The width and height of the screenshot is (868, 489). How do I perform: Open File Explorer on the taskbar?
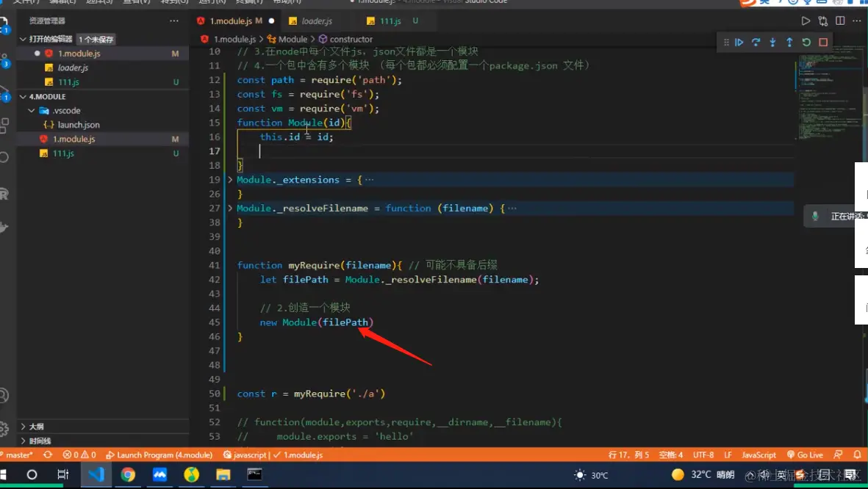pyautogui.click(x=223, y=474)
